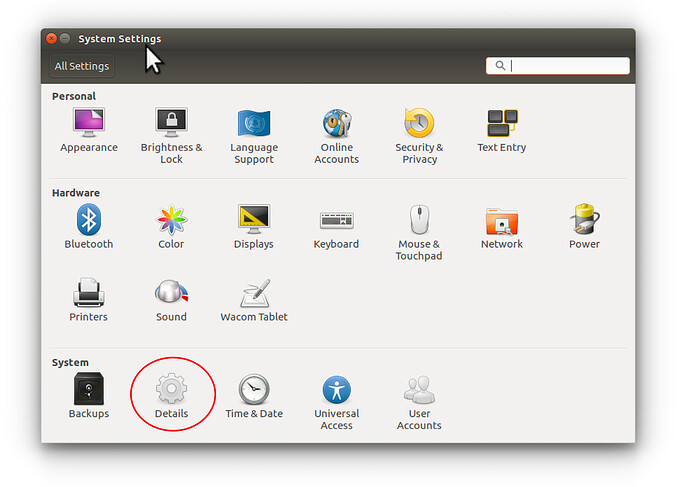Open Text Entry settings
Image resolution: width=690 pixels, height=487 pixels.
(502, 130)
